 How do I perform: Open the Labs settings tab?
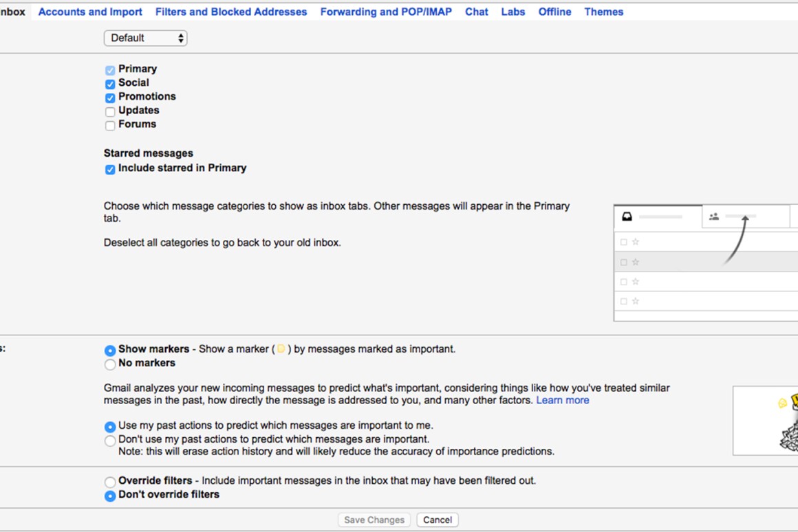click(513, 12)
